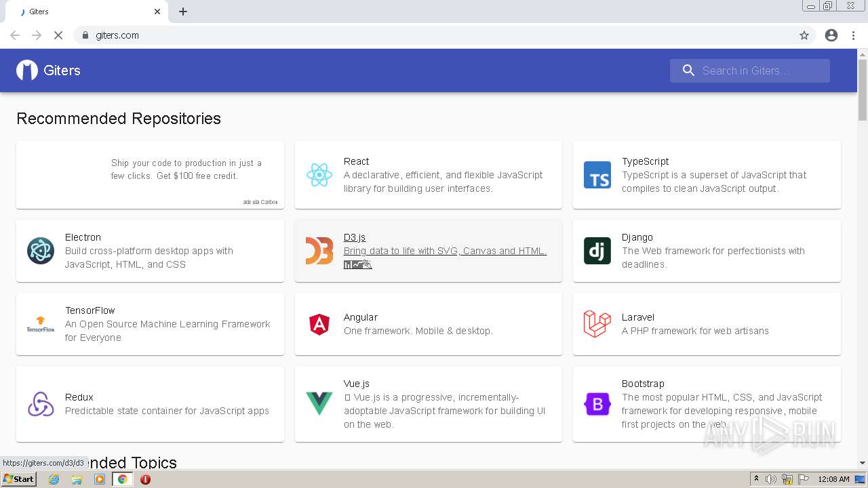Open the Vue.js repository title link
Viewport: 868px width, 488px height.
coord(357,384)
